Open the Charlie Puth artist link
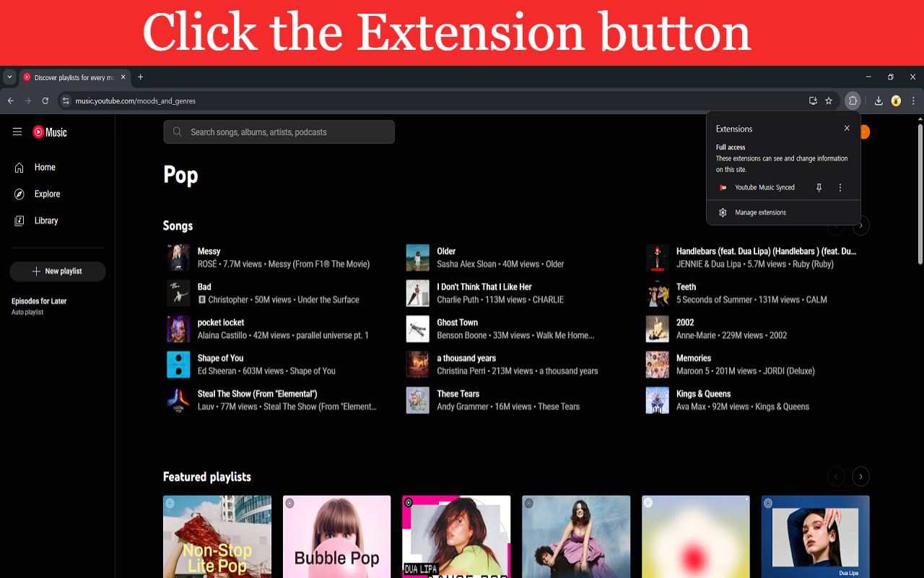924x578 pixels. click(458, 299)
